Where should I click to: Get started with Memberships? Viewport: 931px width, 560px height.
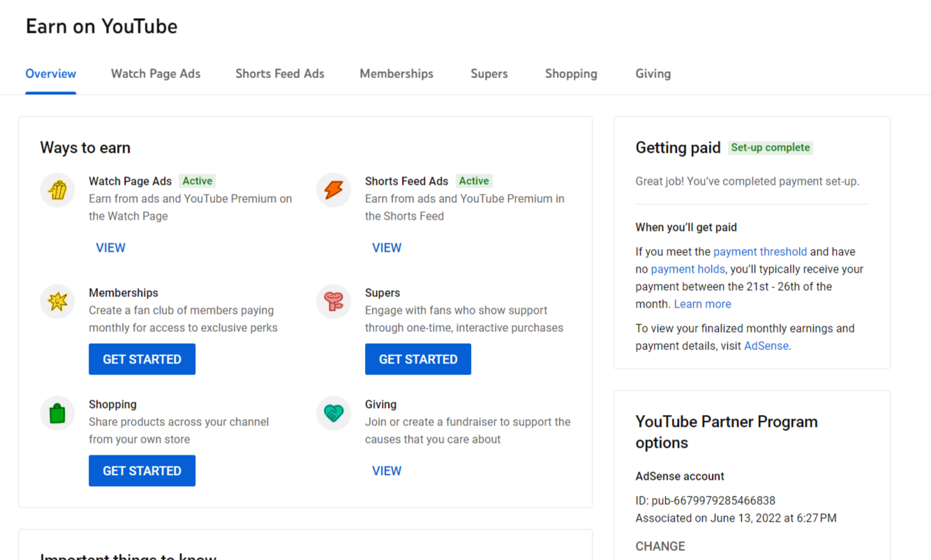[142, 359]
